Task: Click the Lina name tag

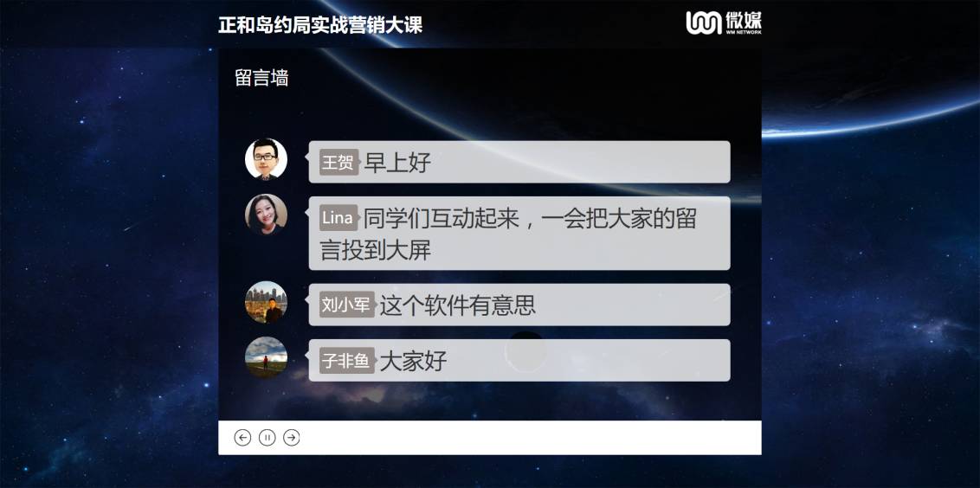Action: pyautogui.click(x=338, y=218)
